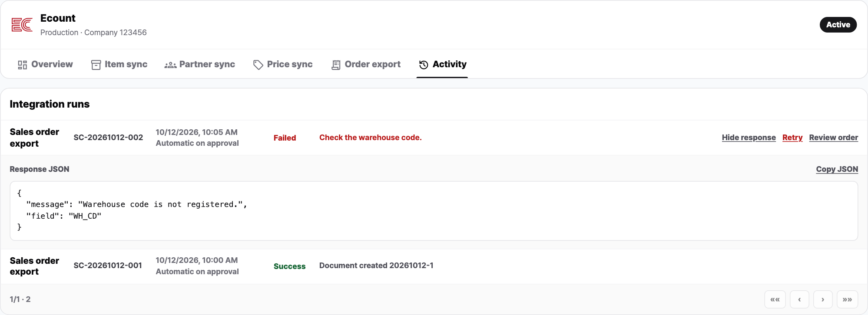Screen dimensions: 868x315
Task: Open the Overview tab
Action: (x=45, y=65)
